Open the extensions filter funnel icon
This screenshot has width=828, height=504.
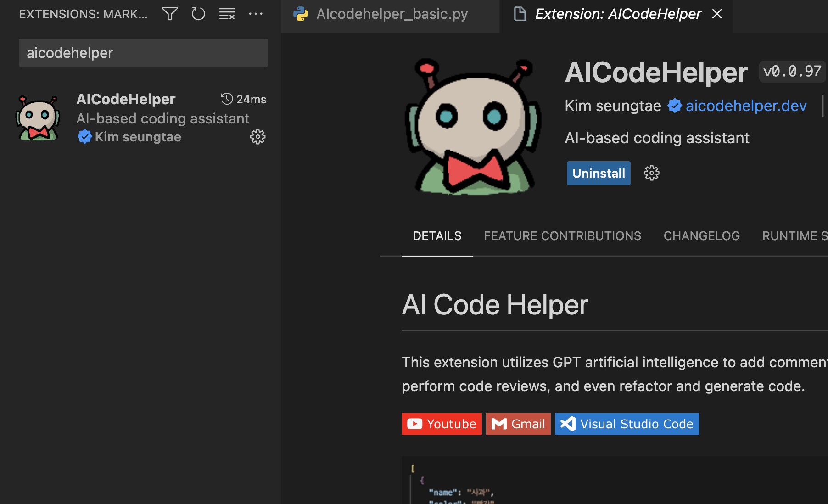pos(170,14)
